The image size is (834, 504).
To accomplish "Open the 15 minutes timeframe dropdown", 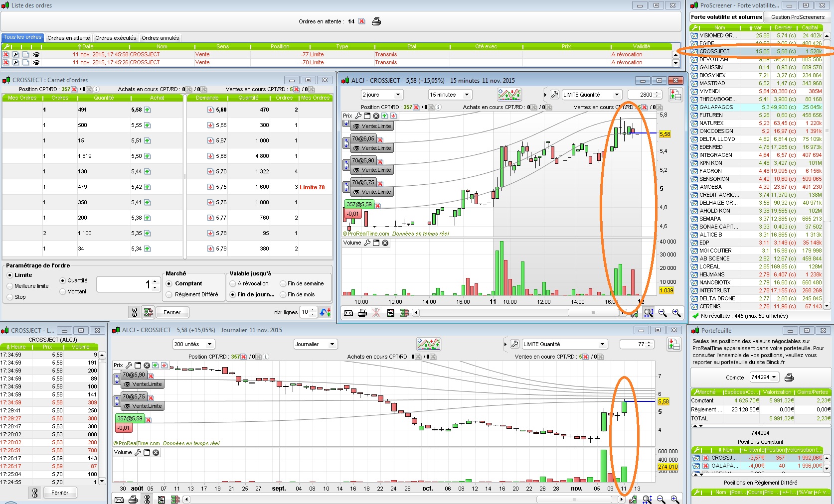I will tap(450, 95).
